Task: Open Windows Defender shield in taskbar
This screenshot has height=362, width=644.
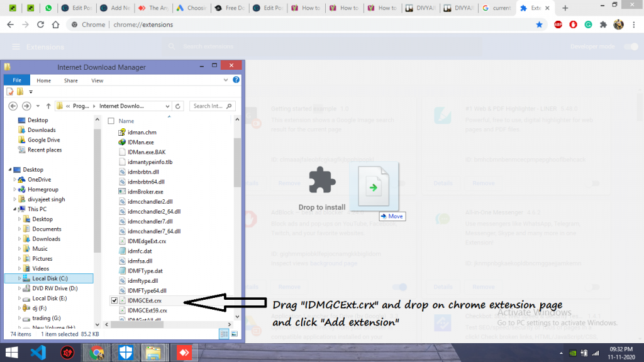Action: click(126, 353)
